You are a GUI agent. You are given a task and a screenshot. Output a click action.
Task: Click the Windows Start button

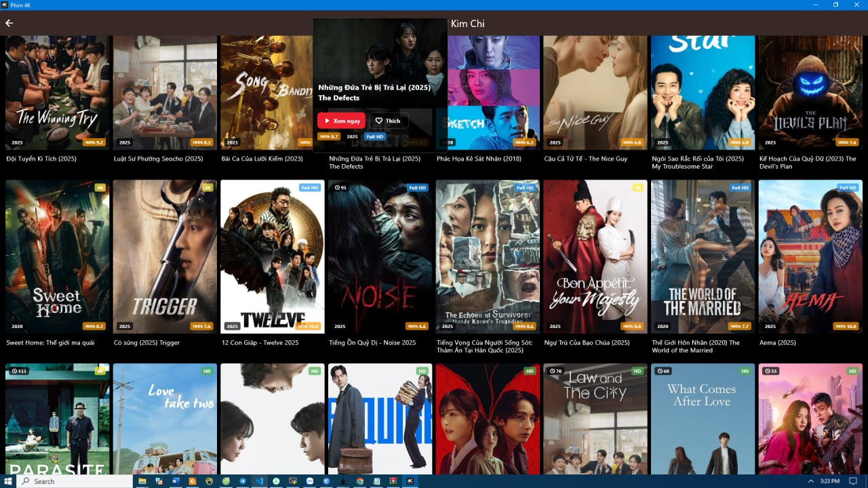[7, 481]
